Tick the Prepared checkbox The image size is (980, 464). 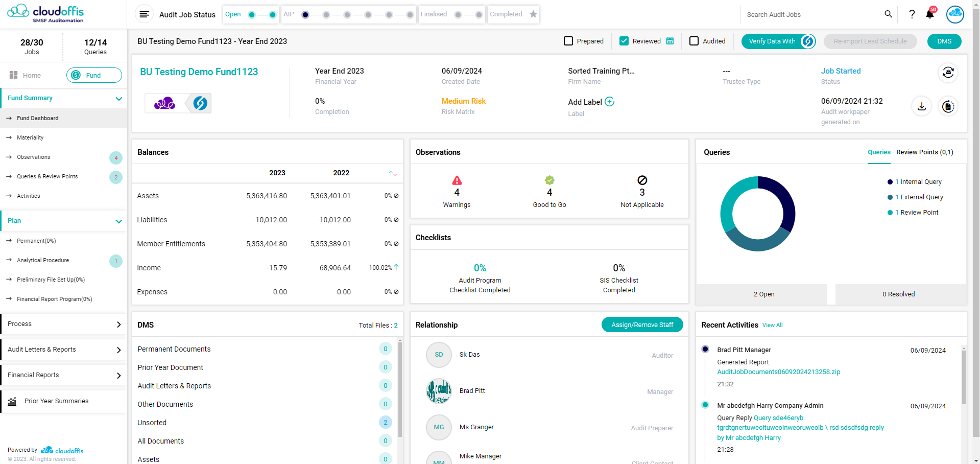coord(568,41)
